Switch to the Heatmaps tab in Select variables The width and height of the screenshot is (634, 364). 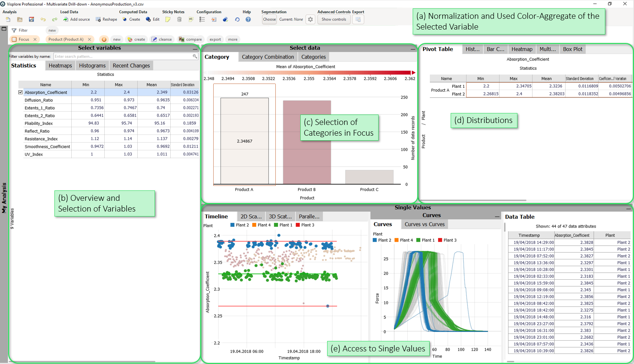point(60,66)
